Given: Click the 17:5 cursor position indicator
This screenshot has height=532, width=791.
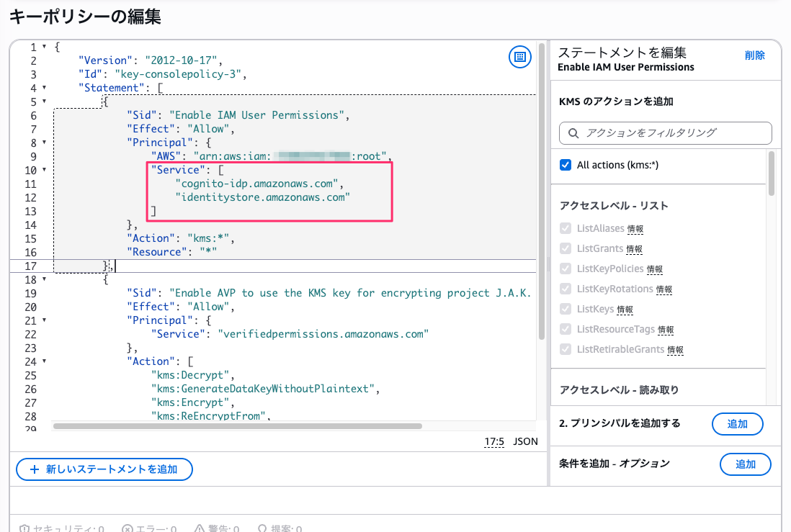Looking at the screenshot, I should [x=494, y=442].
